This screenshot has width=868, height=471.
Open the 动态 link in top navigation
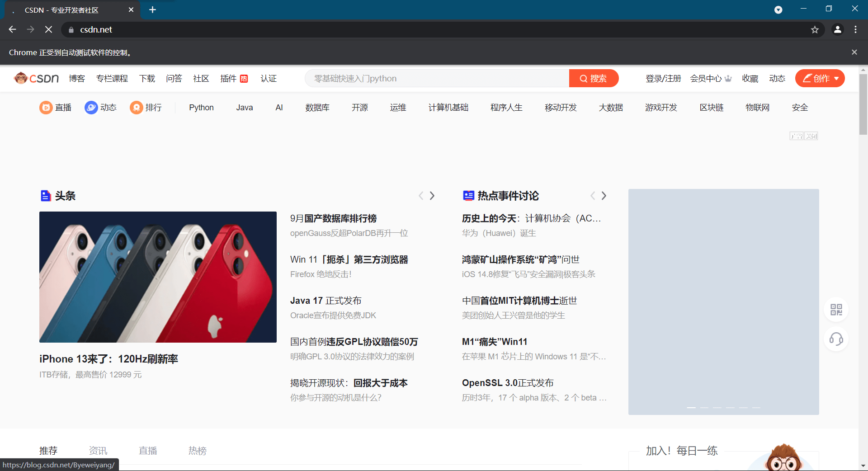point(777,79)
